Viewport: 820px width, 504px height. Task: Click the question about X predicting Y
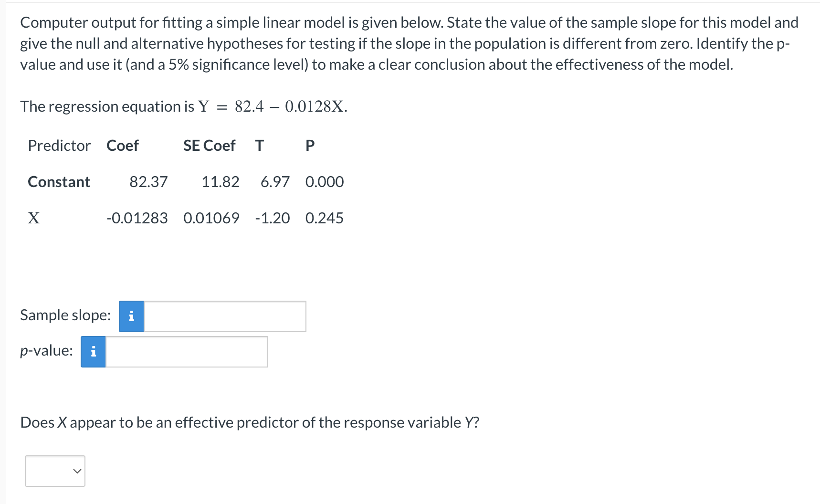tap(249, 422)
